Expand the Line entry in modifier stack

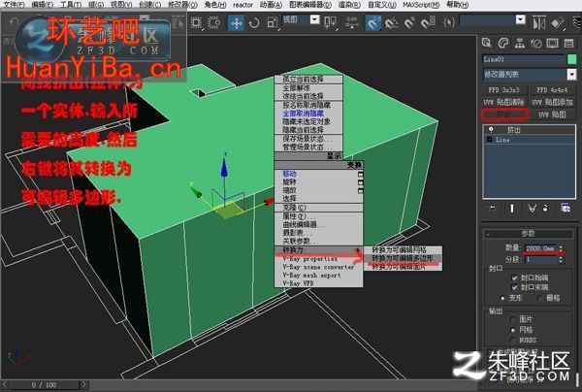click(x=490, y=140)
